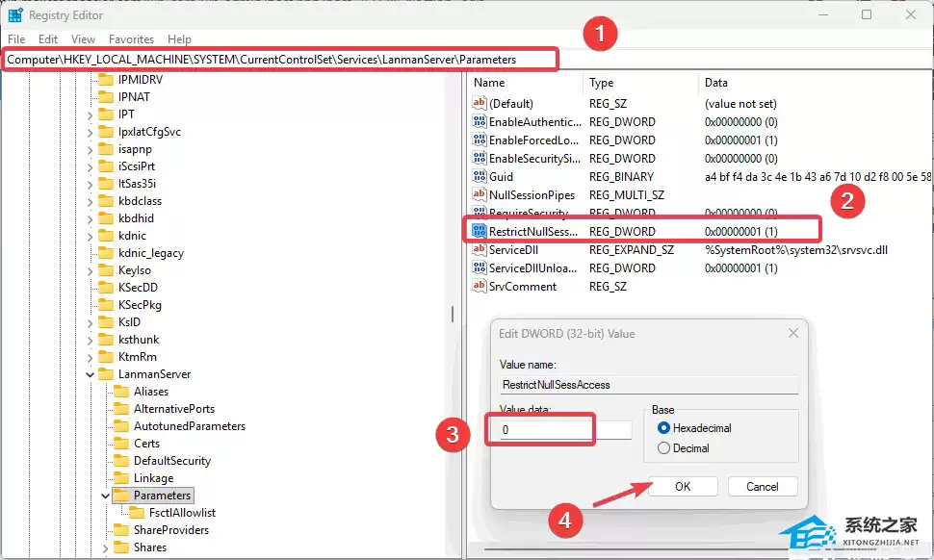The height and width of the screenshot is (560, 934).
Task: Click the tree pane vertical scrollbar
Action: [453, 316]
